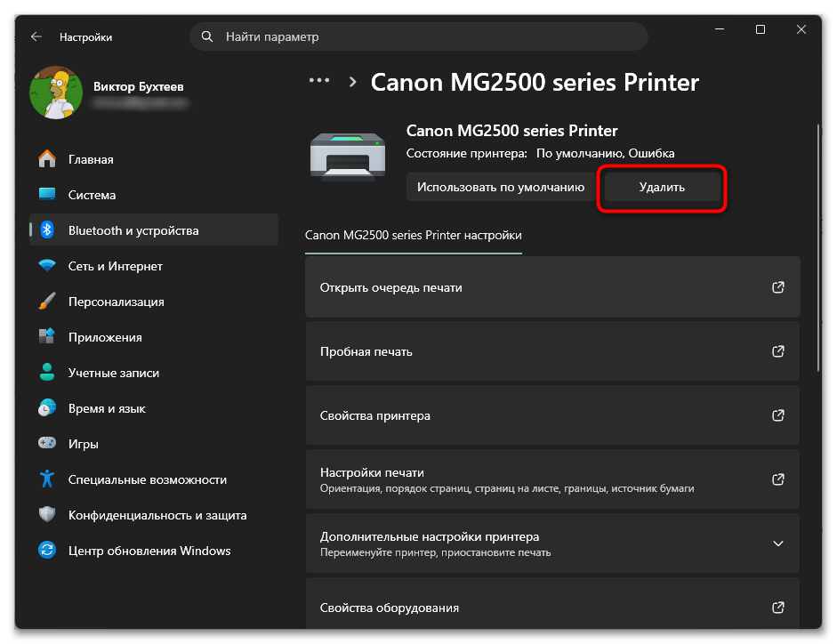837x644 pixels.
Task: Click external link icon for Настройки печати
Action: (x=777, y=479)
